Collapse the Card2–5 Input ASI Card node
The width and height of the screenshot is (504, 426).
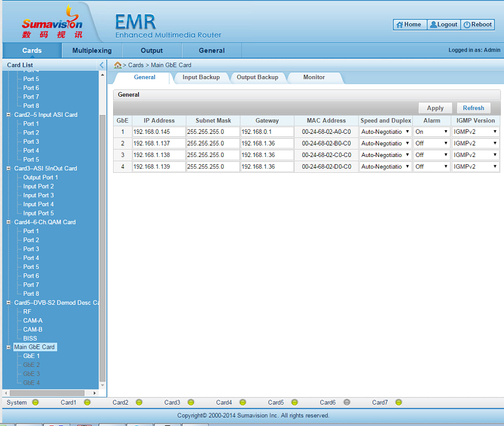9,114
